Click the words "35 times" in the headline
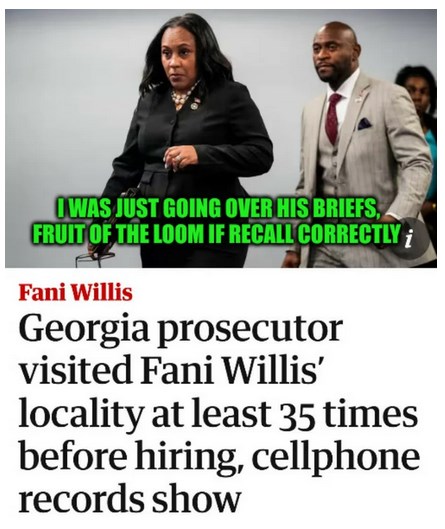 351,414
